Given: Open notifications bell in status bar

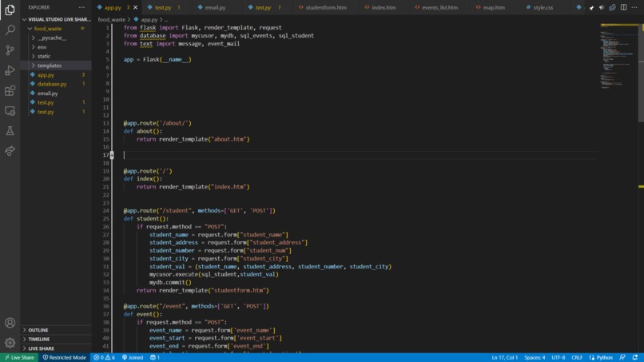Looking at the screenshot, I should [x=635, y=357].
